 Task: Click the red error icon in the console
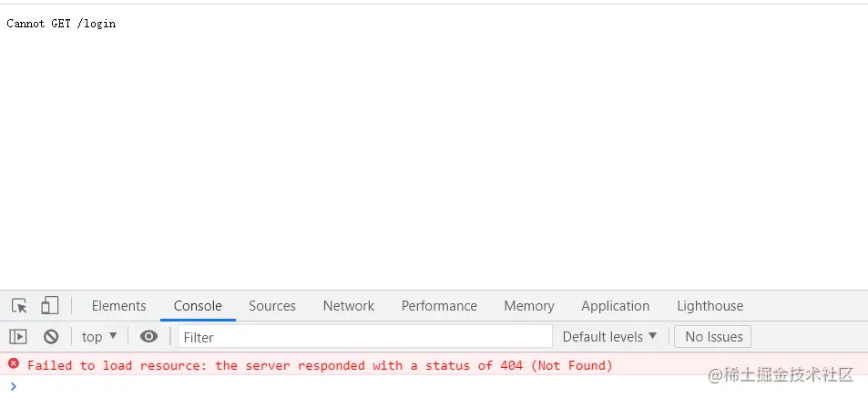point(14,363)
